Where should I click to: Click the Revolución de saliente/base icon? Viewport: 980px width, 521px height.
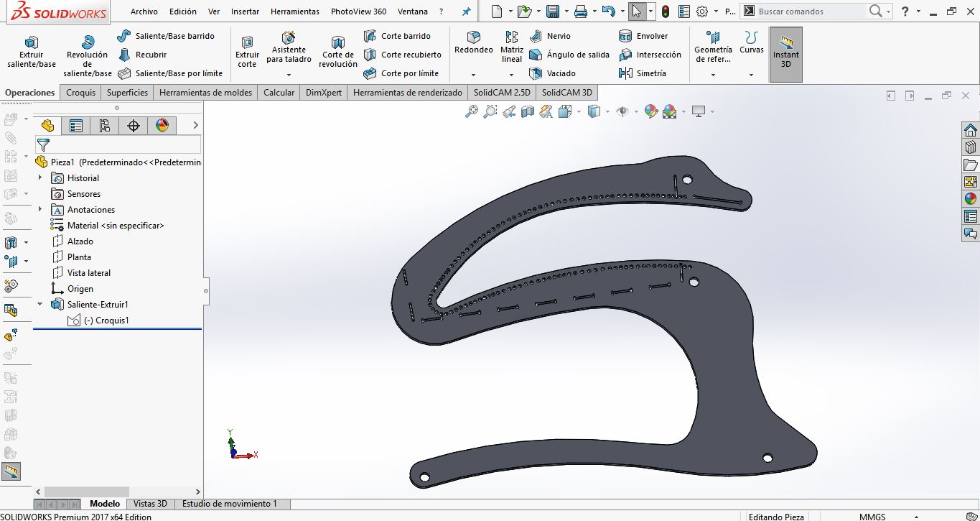click(x=88, y=43)
